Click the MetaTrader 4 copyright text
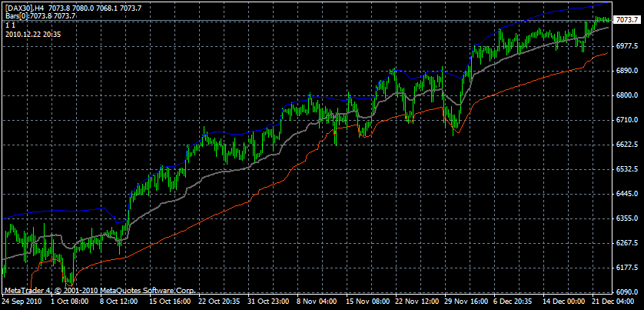This screenshot has width=644, height=310. (100, 291)
